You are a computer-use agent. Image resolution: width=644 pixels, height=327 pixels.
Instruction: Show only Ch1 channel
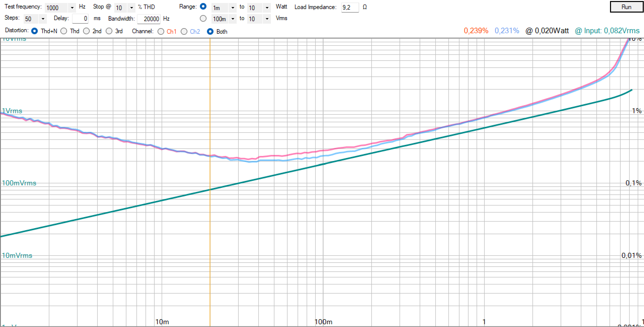tap(161, 32)
